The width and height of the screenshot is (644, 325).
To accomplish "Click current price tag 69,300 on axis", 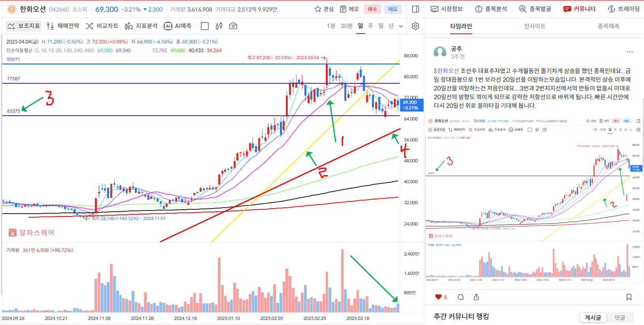I will point(412,105).
